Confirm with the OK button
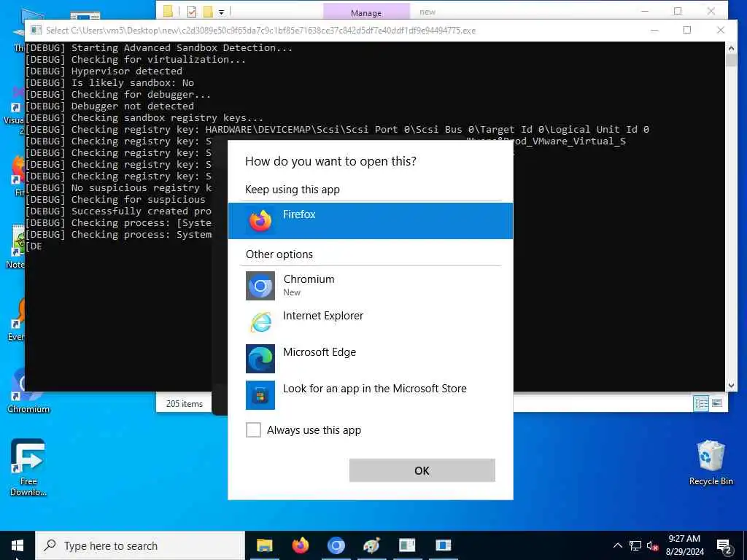 [422, 470]
